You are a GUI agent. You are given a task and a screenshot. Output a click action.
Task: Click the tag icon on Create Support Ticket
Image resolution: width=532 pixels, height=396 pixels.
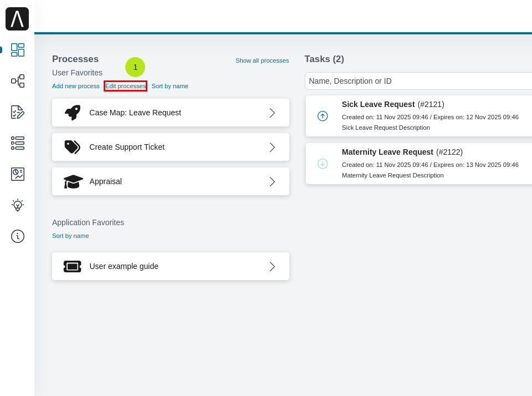click(x=71, y=146)
